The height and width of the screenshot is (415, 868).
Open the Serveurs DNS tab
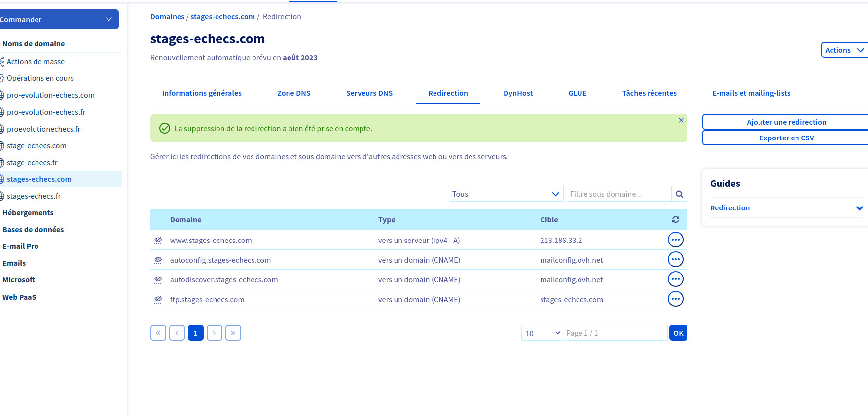click(x=369, y=93)
